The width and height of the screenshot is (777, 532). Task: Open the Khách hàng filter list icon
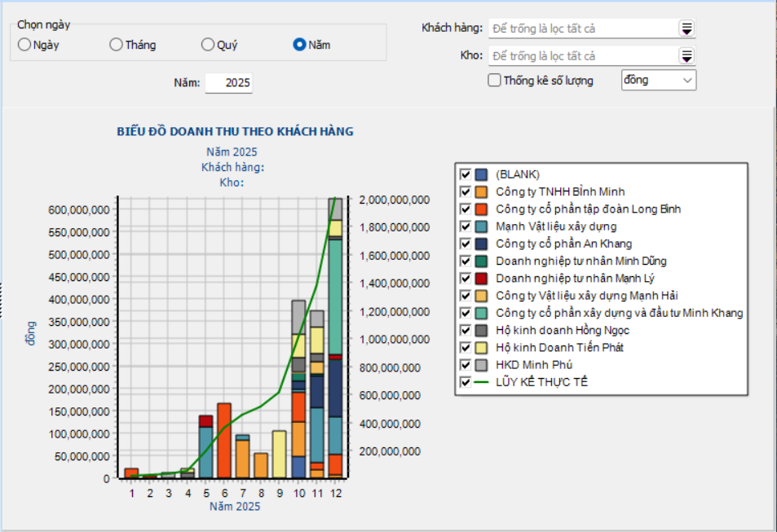pyautogui.click(x=686, y=29)
